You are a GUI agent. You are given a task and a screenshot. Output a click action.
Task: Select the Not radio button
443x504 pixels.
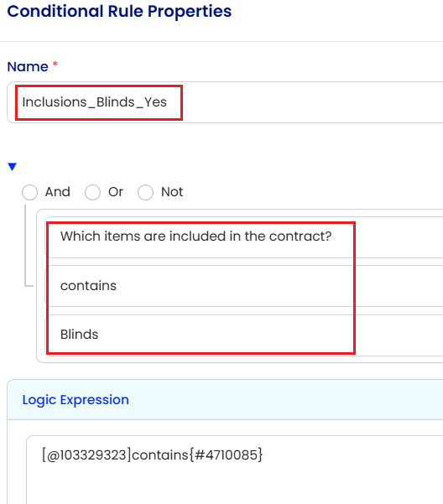pos(145,192)
